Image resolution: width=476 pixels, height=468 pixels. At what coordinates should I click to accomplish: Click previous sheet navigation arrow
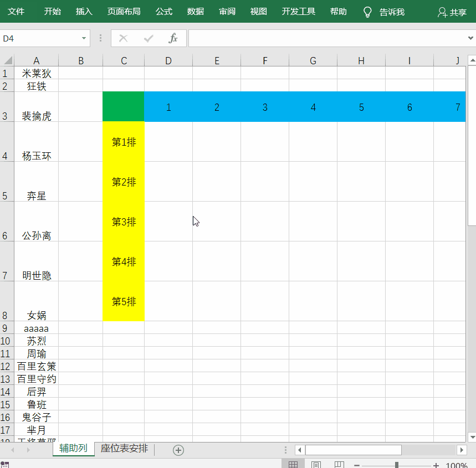click(x=12, y=450)
